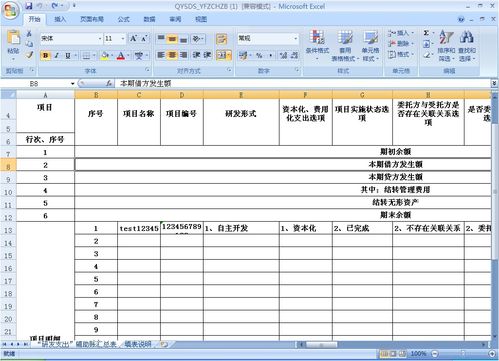Click the Increase Font Size icon

133,39
